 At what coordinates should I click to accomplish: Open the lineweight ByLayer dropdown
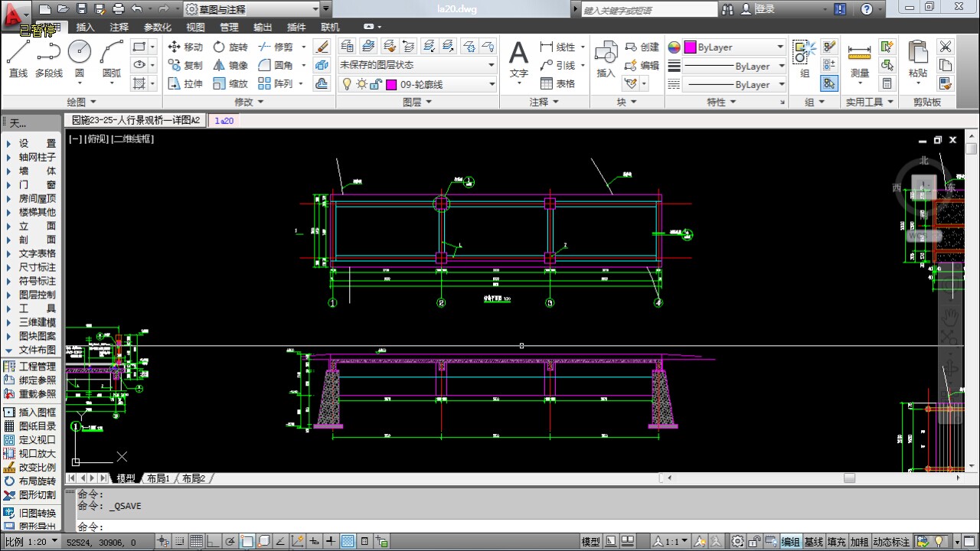[x=733, y=66]
